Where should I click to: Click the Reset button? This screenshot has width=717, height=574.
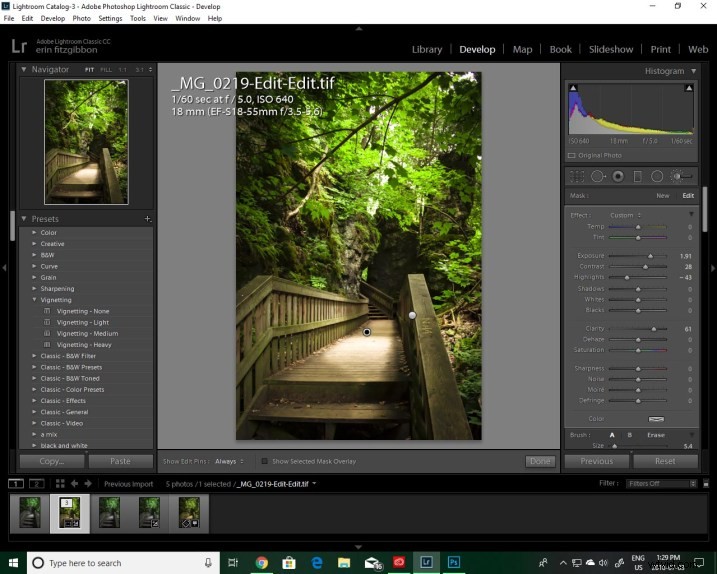(x=665, y=461)
